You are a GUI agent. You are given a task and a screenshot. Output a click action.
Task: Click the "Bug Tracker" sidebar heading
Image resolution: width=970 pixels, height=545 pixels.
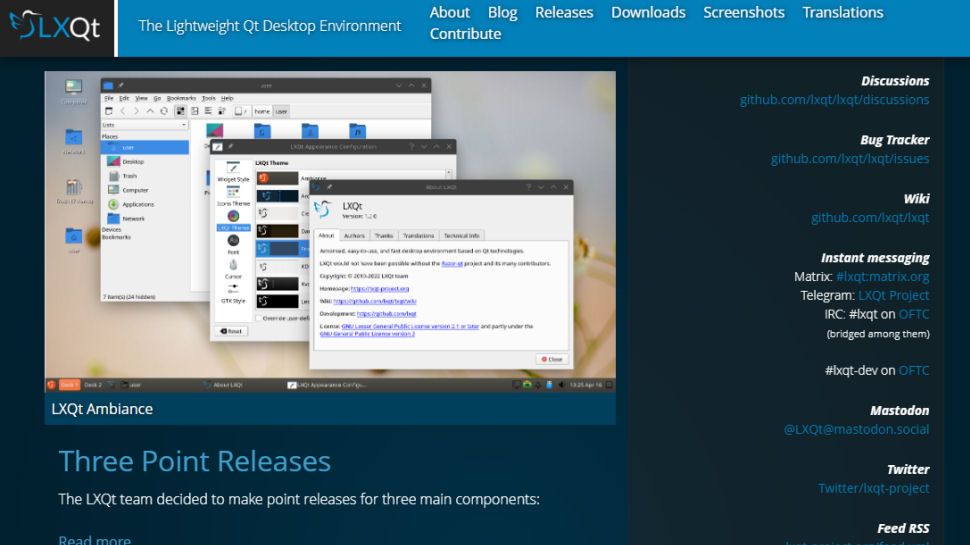(x=895, y=140)
